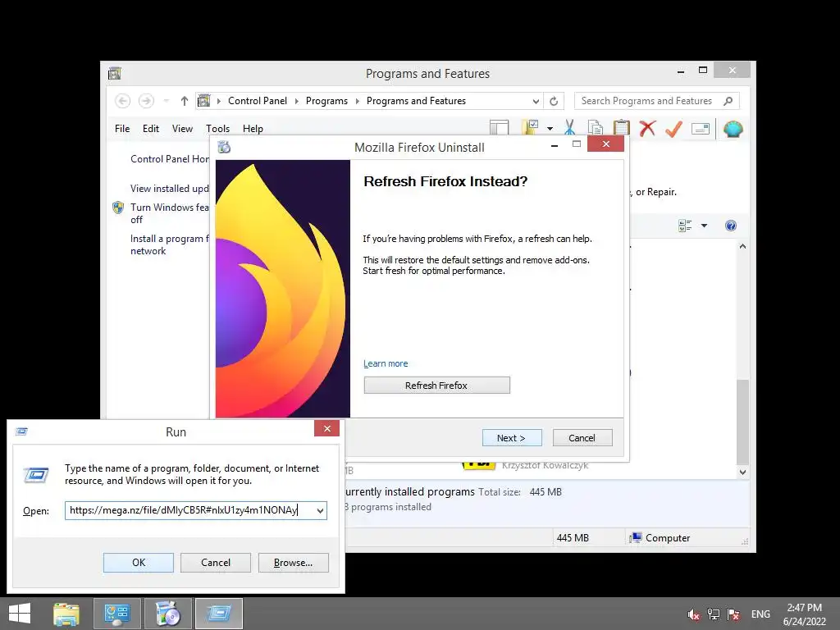
Task: Click the muted volume tray icon
Action: point(694,614)
